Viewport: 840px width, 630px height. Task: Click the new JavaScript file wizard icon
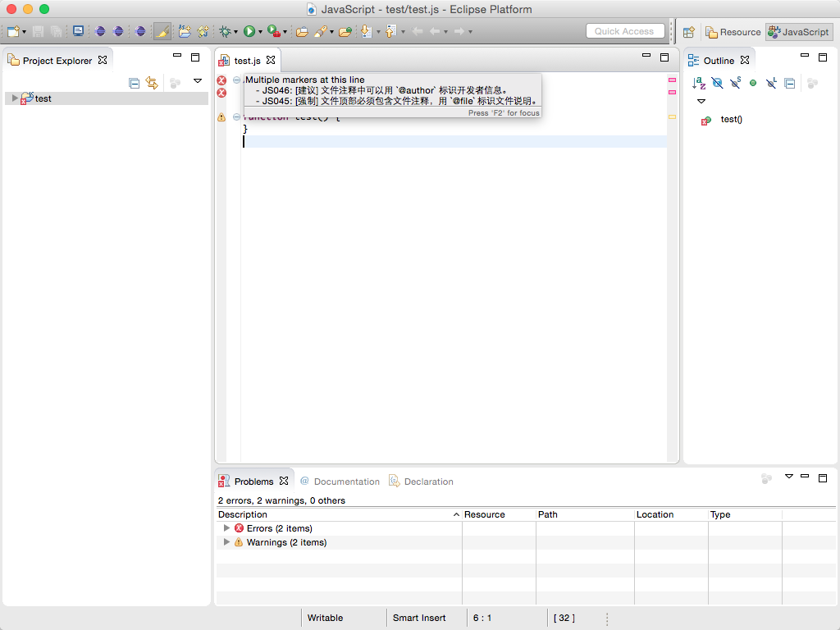point(203,32)
